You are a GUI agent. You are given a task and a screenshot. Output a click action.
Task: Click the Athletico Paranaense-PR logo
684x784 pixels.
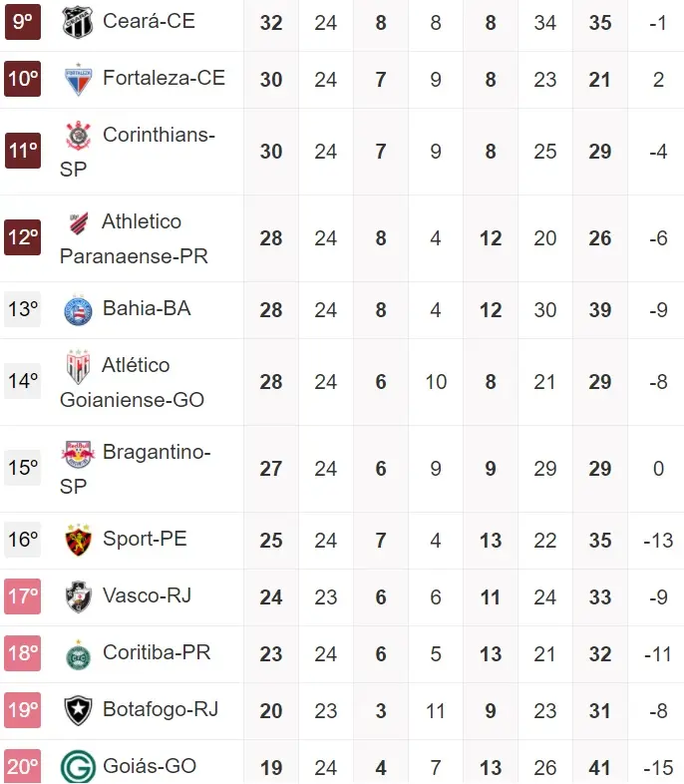tap(78, 222)
